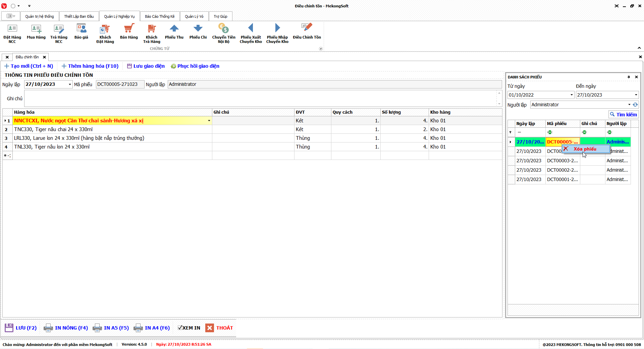Expand the Đến ngày date dropdown
Image resolution: width=644 pixels, height=349 pixels.
click(x=636, y=95)
